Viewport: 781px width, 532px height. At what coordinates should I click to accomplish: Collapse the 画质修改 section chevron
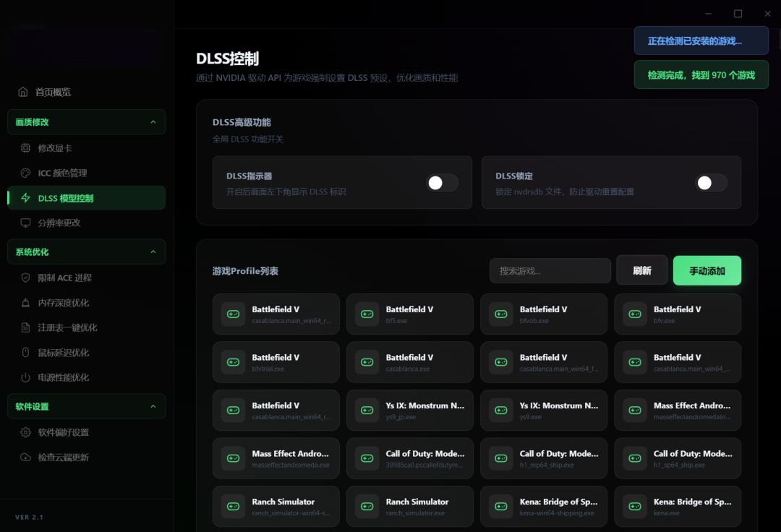(x=153, y=122)
